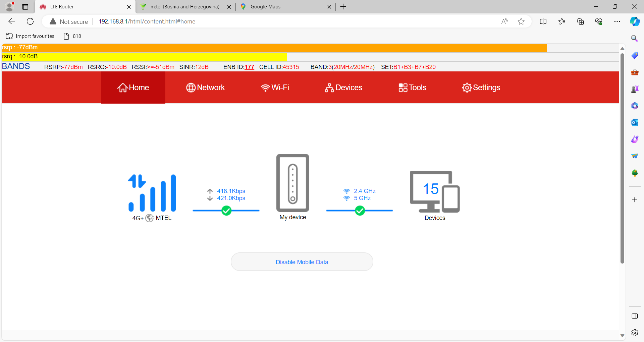
Task: Open the profile avatar icon
Action: pos(10,6)
